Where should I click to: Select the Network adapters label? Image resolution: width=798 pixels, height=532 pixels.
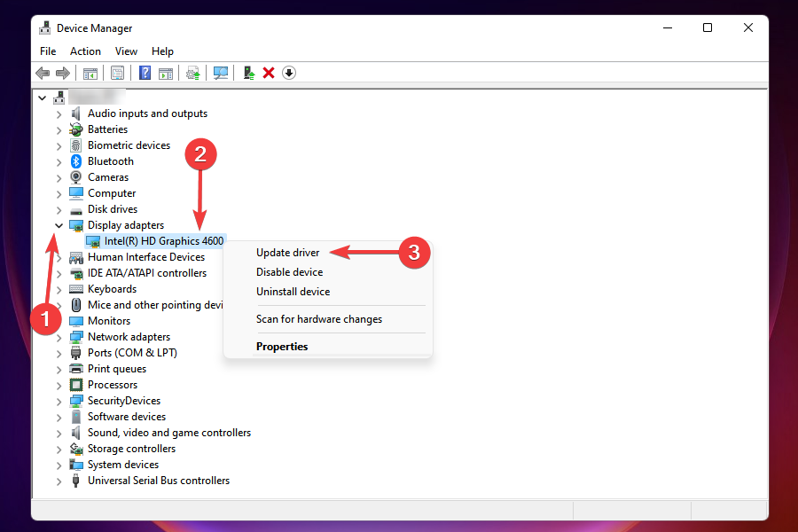pos(129,337)
